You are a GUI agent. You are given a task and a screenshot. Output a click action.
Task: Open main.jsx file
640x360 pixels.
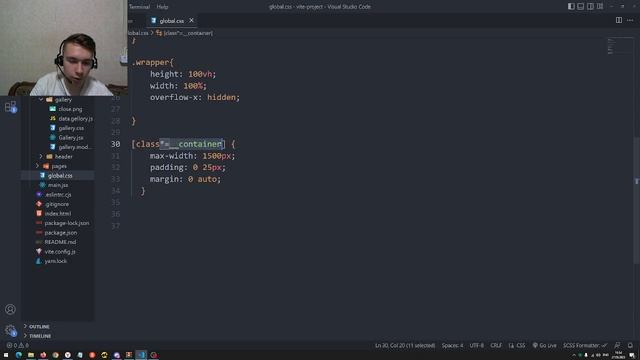tap(58, 185)
